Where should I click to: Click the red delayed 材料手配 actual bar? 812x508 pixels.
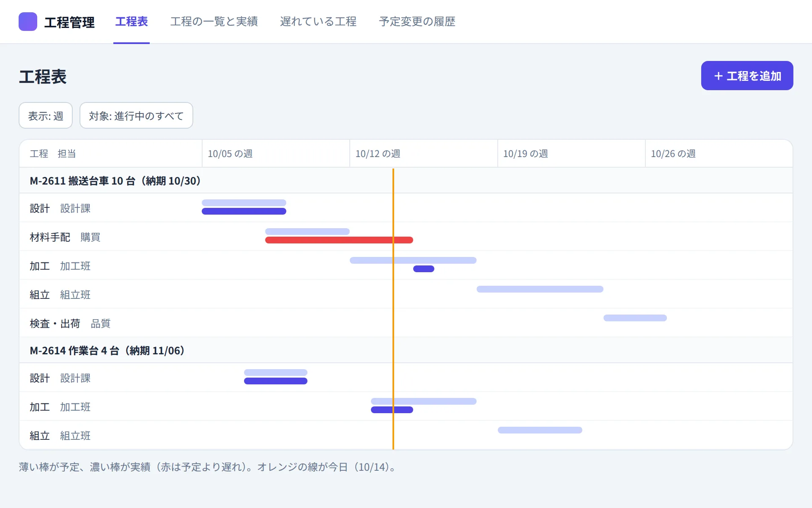pyautogui.click(x=339, y=240)
